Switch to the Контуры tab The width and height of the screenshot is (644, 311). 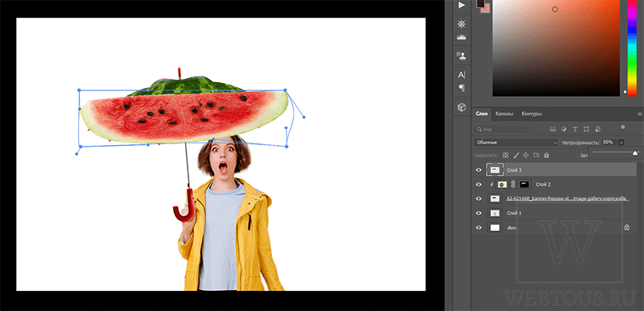pyautogui.click(x=531, y=114)
